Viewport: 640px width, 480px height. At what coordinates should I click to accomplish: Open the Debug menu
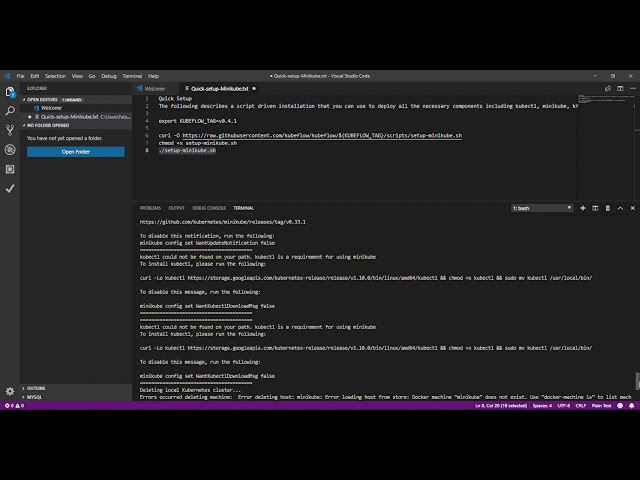pos(109,76)
